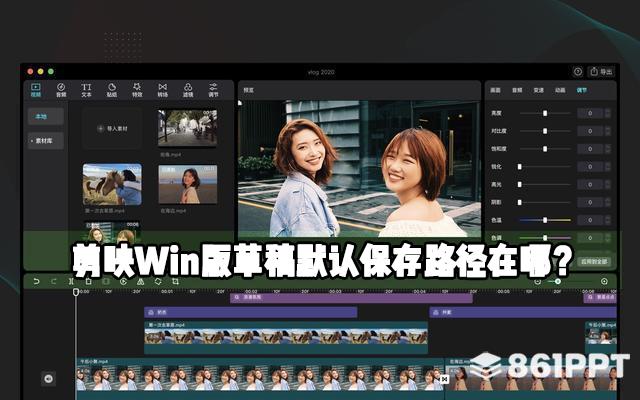Switch to the 变速 speed tab
Viewport: 640px width, 400px height.
pos(538,90)
